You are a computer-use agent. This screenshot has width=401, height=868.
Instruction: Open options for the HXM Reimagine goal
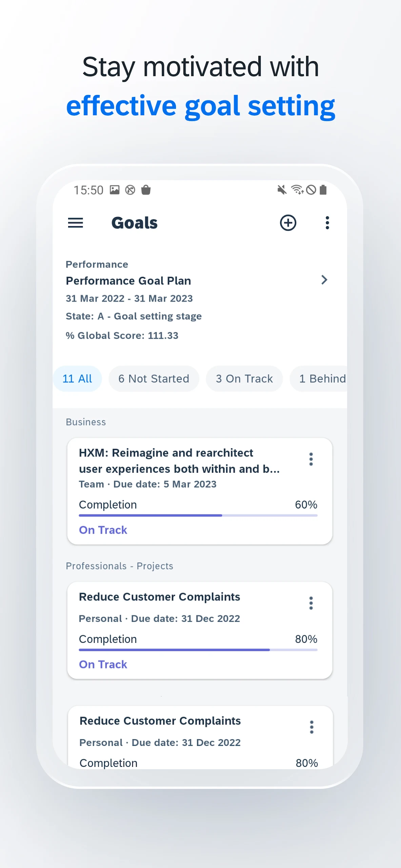[x=311, y=459]
